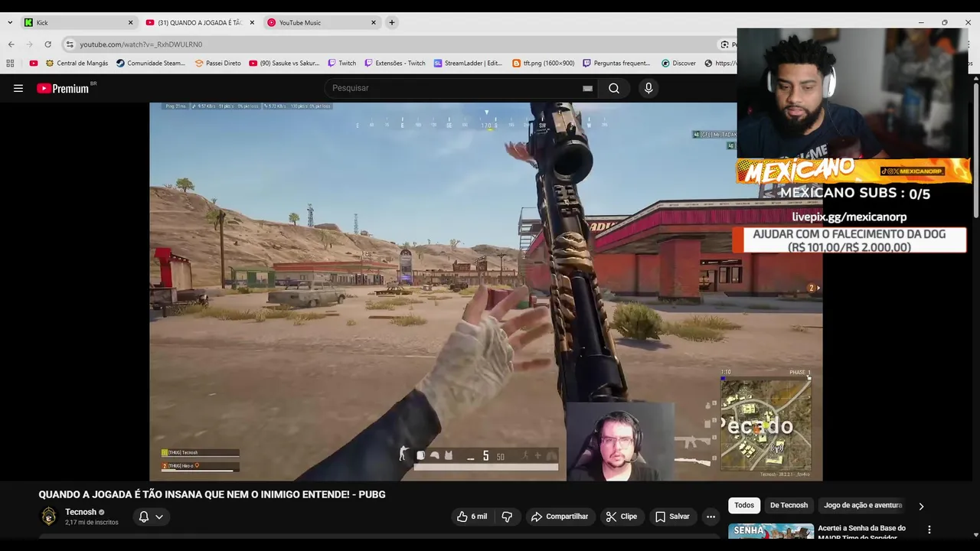Image resolution: width=980 pixels, height=551 pixels.
Task: Open notification bell dropdown for Tecnosh
Action: point(150,517)
